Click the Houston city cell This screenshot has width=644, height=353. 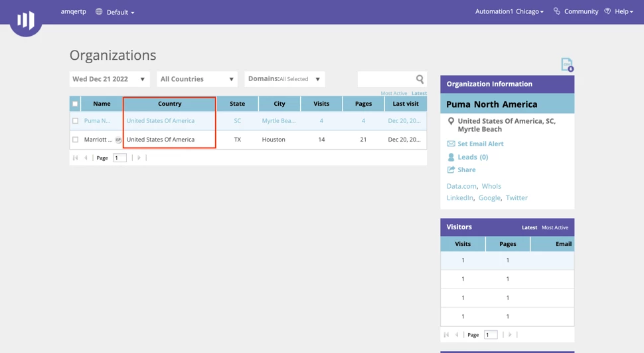[274, 140]
